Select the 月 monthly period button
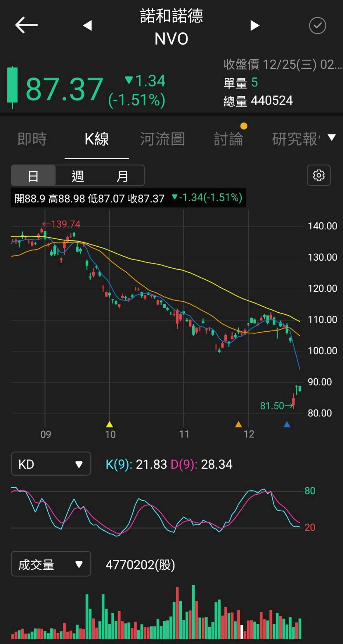 [x=122, y=176]
